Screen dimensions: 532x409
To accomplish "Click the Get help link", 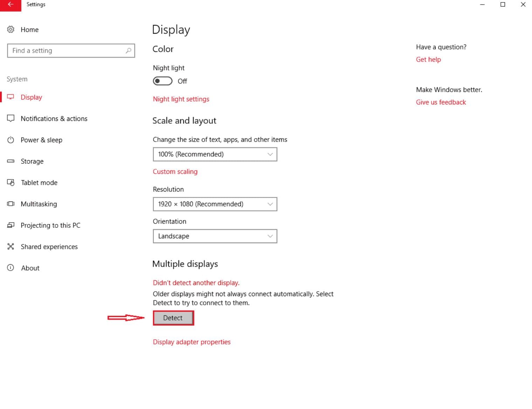I will pyautogui.click(x=428, y=60).
